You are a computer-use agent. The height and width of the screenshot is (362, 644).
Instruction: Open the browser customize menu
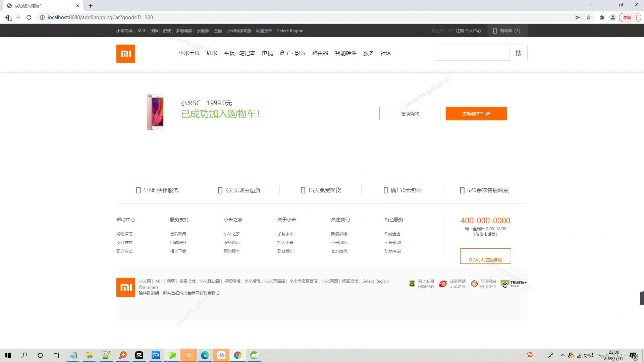636,17
